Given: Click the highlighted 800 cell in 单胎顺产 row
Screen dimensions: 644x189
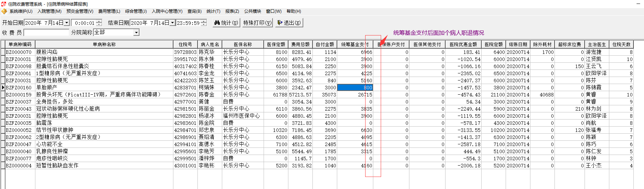Looking at the screenshot, I should coord(355,88).
